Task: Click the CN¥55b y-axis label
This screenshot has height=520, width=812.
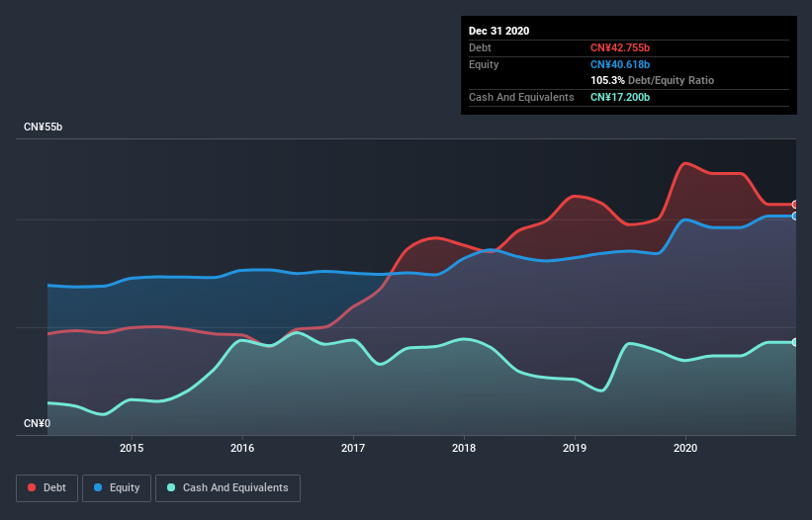Action: click(x=43, y=128)
